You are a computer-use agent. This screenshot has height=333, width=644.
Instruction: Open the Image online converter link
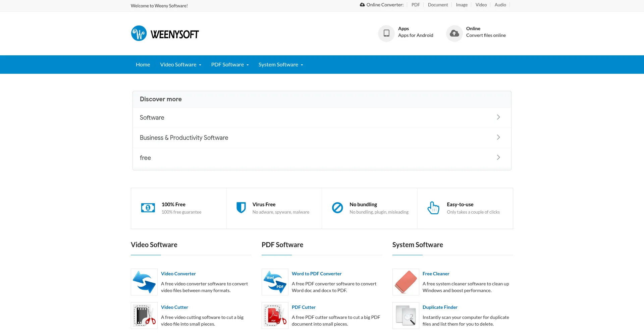462,5
